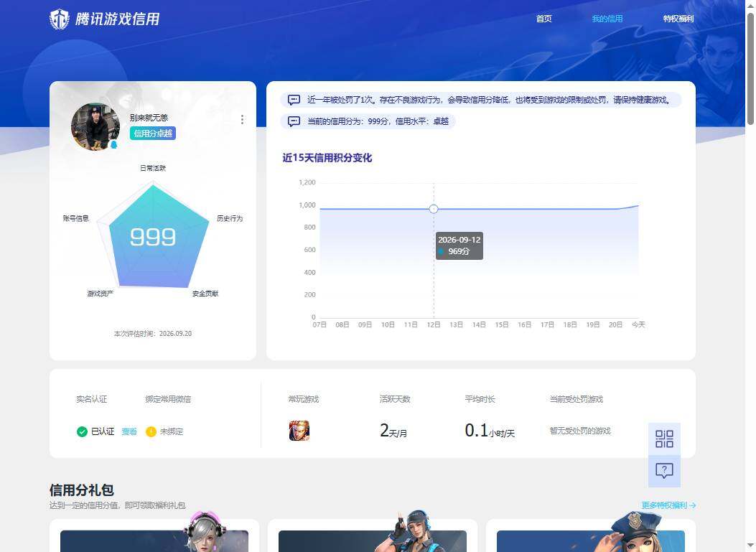Click the 暂无受处罚的游戏 text
This screenshot has width=756, height=552.
click(x=580, y=431)
